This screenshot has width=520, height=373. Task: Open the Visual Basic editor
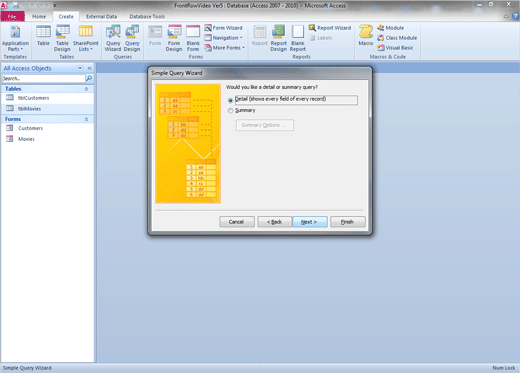tap(395, 48)
